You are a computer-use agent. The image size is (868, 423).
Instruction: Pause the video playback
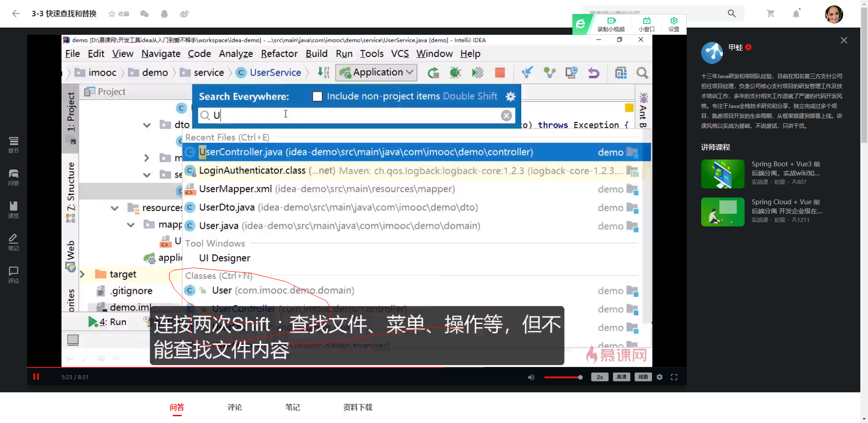(36, 376)
